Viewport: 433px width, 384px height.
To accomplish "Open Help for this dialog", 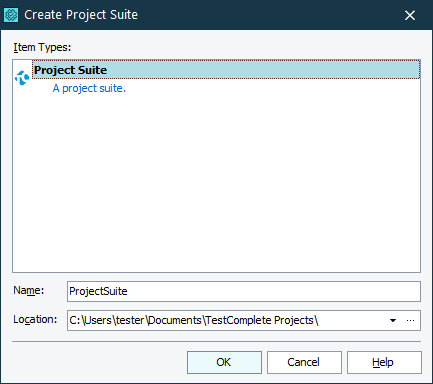I will point(384,362).
